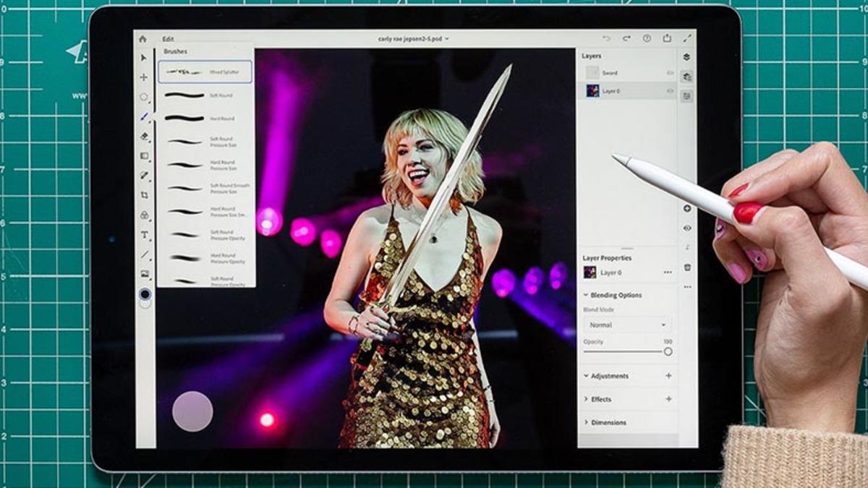Activate the Type tool
This screenshot has height=488, width=868.
pyautogui.click(x=143, y=236)
